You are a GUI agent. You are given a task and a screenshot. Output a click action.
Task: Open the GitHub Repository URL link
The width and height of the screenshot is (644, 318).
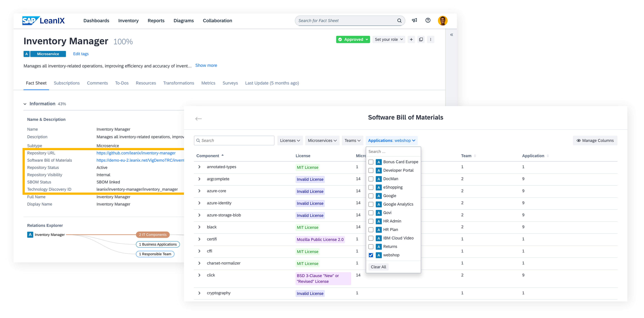tap(136, 153)
